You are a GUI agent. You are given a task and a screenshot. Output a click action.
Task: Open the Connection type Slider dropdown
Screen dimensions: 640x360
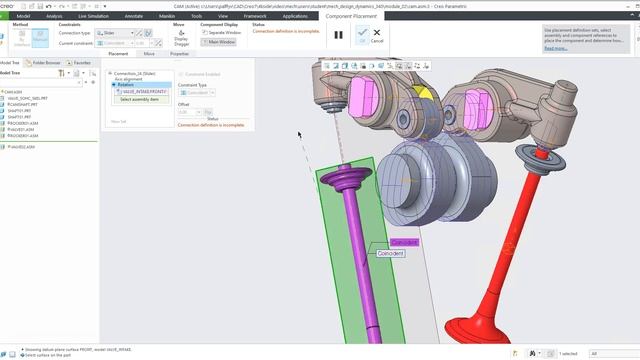pos(132,33)
